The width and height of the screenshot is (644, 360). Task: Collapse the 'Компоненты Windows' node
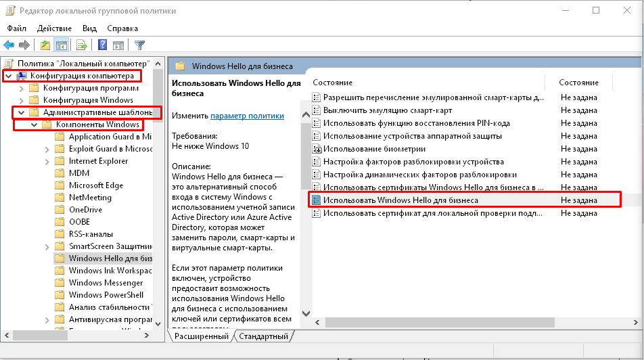34,125
